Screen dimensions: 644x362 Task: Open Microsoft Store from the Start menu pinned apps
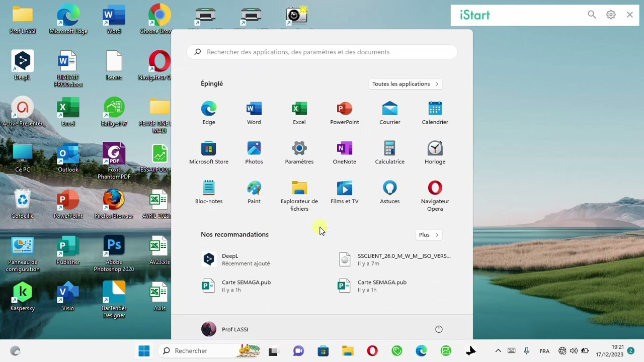[x=208, y=153]
